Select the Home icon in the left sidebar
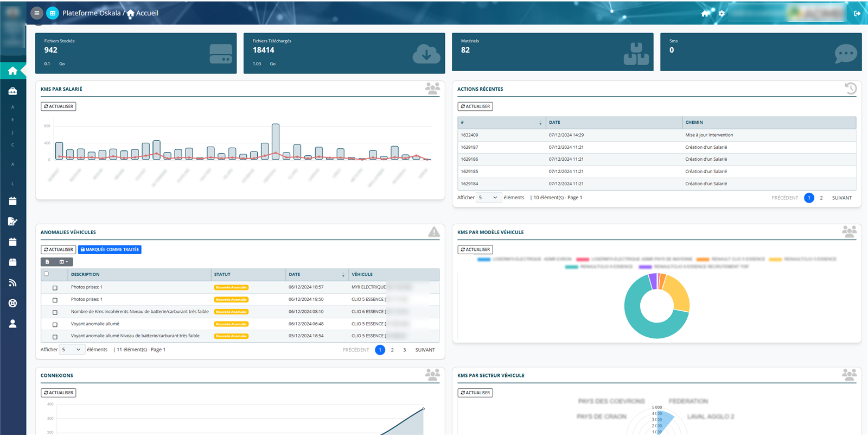The width and height of the screenshot is (868, 435). click(x=12, y=71)
